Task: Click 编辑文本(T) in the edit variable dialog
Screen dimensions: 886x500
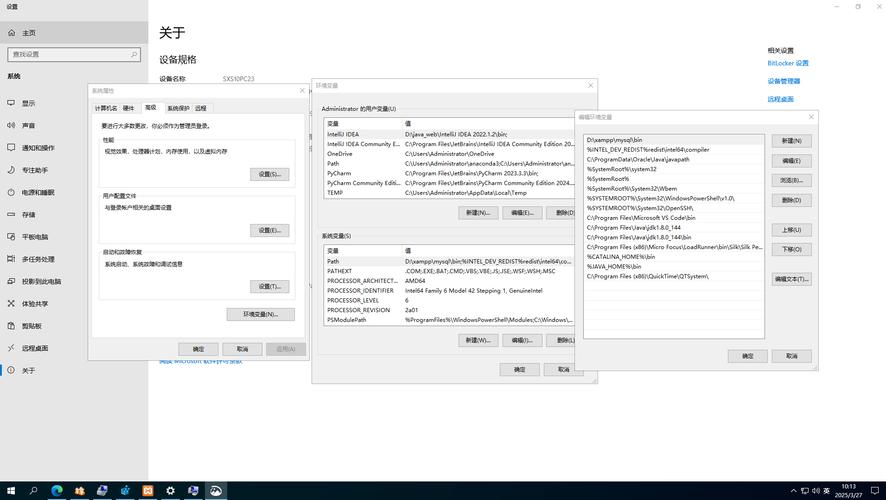Action: pyautogui.click(x=792, y=279)
